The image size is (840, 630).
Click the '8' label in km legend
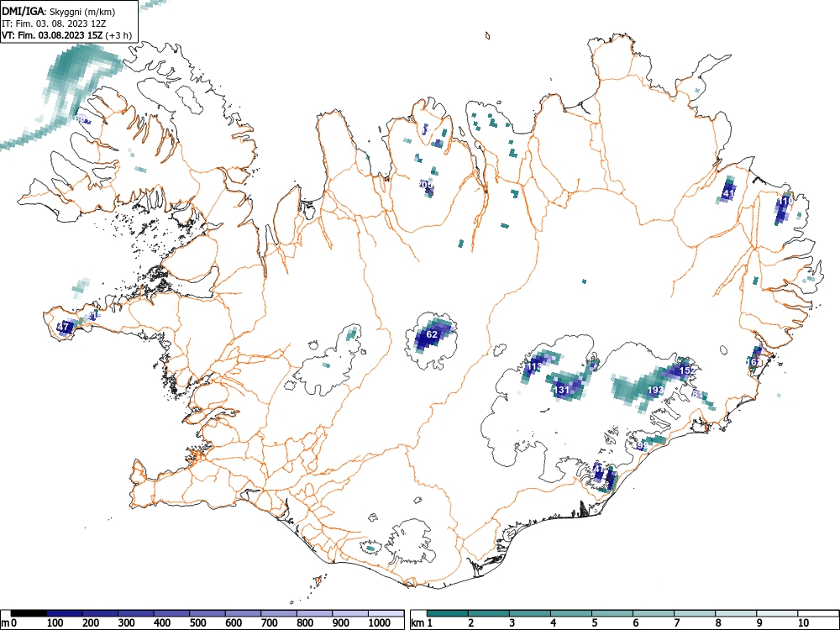point(718,623)
